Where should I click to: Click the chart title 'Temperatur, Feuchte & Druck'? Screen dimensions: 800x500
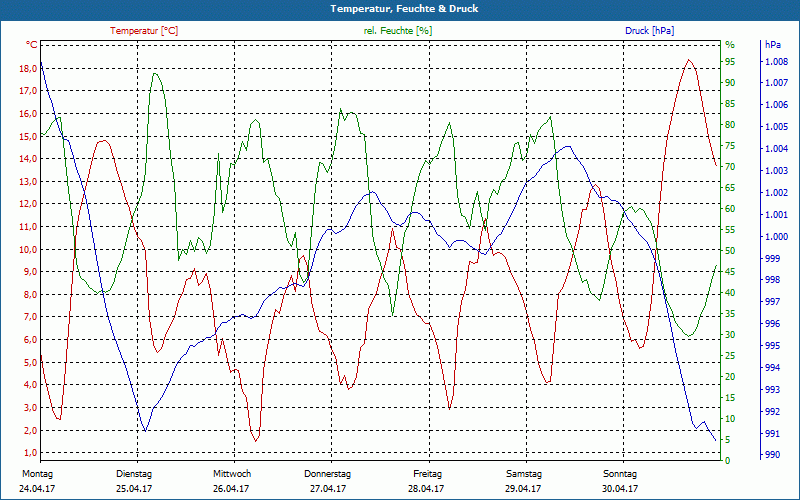click(x=404, y=9)
